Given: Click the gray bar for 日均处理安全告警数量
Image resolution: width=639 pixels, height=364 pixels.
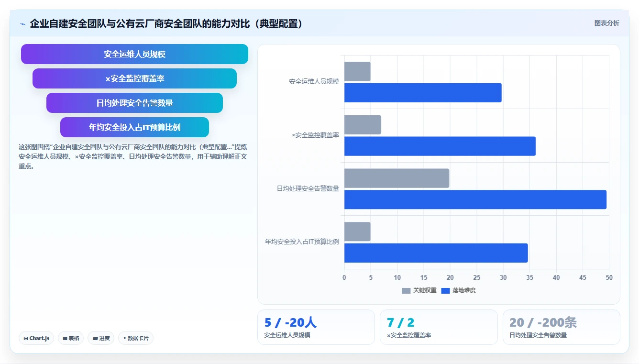Looking at the screenshot, I should (x=397, y=178).
